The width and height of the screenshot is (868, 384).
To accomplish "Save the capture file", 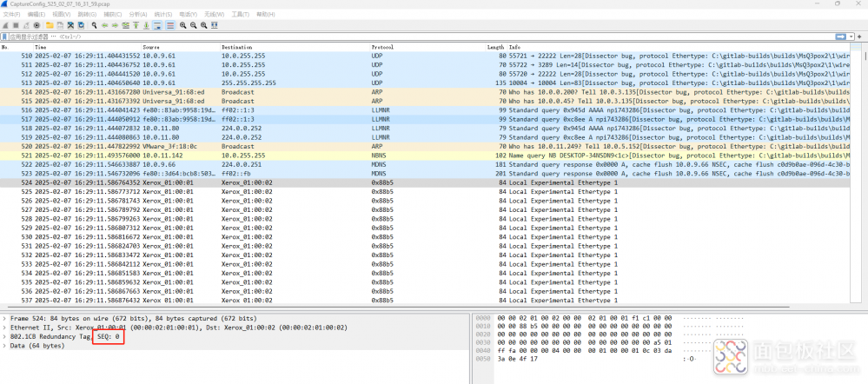I will (x=60, y=25).
